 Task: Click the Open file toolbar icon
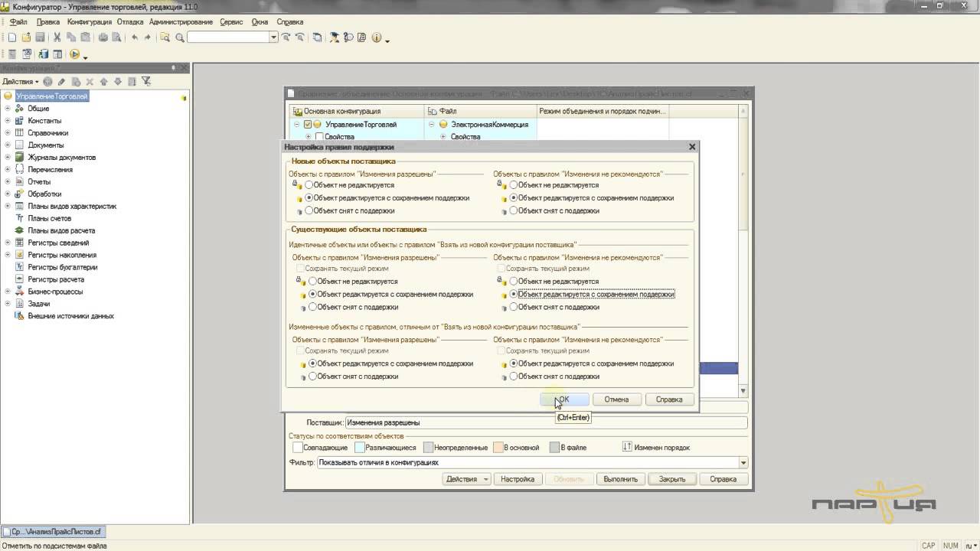pos(27,37)
